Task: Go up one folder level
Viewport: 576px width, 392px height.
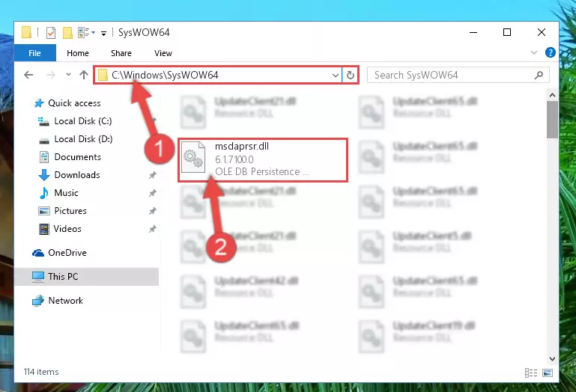Action: pos(84,75)
